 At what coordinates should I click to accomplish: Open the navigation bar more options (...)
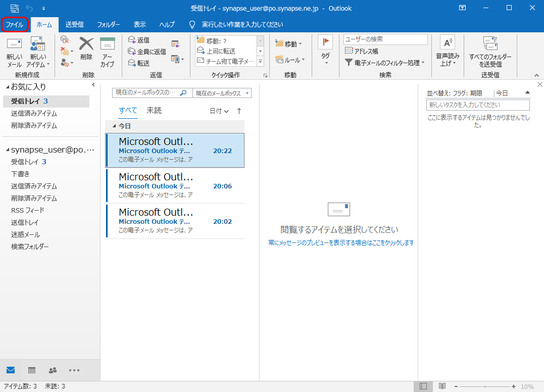[74, 370]
